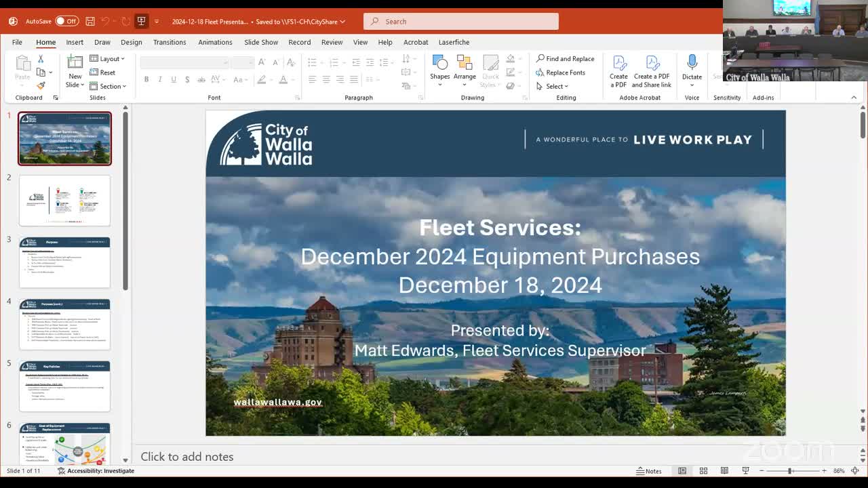Toggle the Notes pane button

coord(649,471)
